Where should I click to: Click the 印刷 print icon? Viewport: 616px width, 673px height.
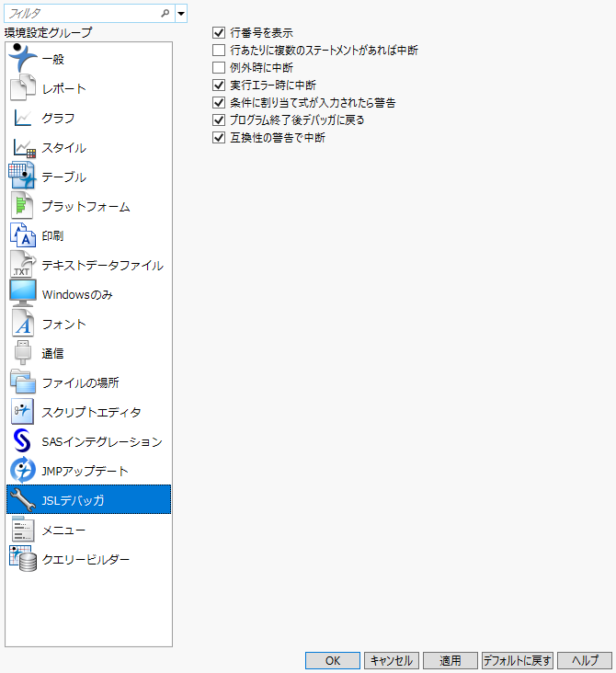(23, 235)
